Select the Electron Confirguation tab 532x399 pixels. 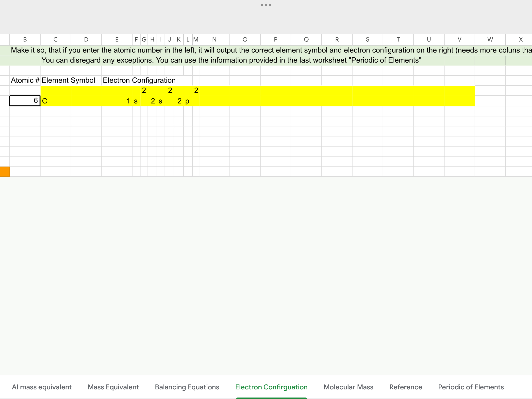(x=271, y=387)
